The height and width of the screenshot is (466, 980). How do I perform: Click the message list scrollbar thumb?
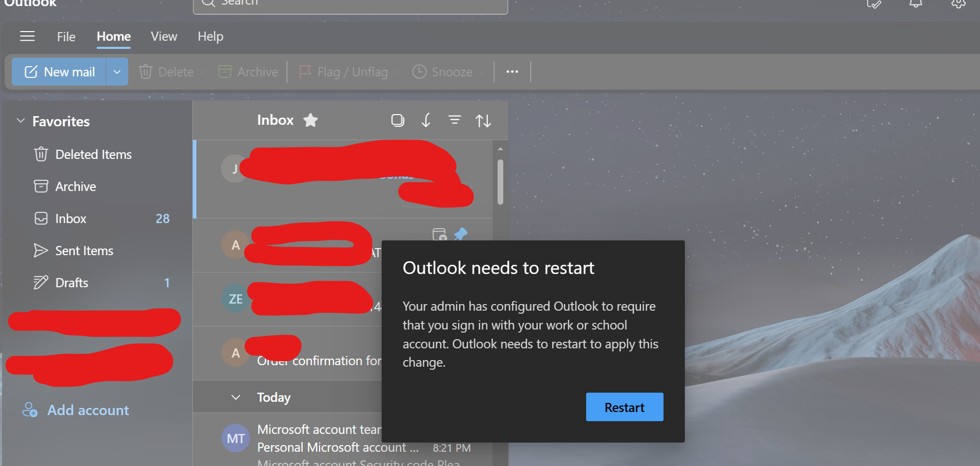(500, 182)
